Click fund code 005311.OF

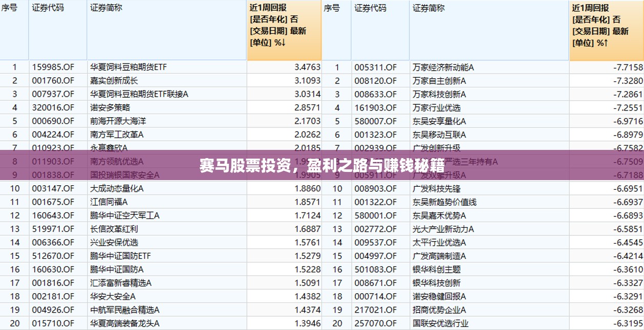tap(376, 67)
